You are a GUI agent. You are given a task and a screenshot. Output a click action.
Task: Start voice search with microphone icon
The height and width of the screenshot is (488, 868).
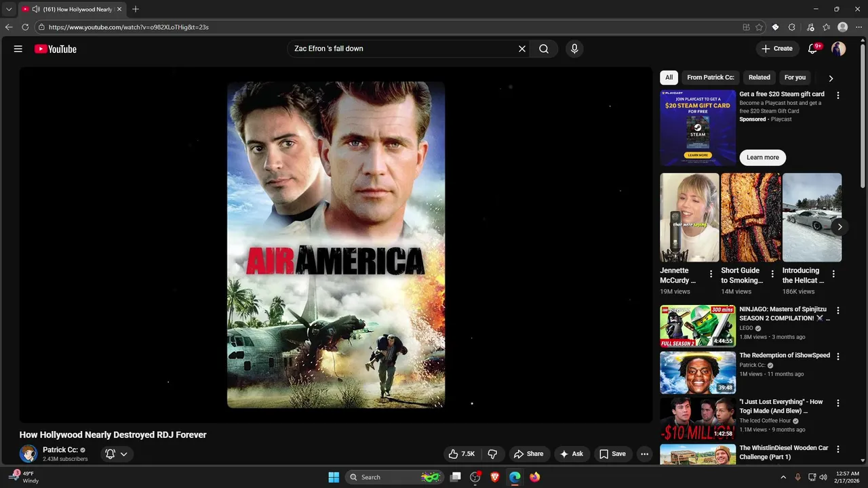[x=574, y=49]
